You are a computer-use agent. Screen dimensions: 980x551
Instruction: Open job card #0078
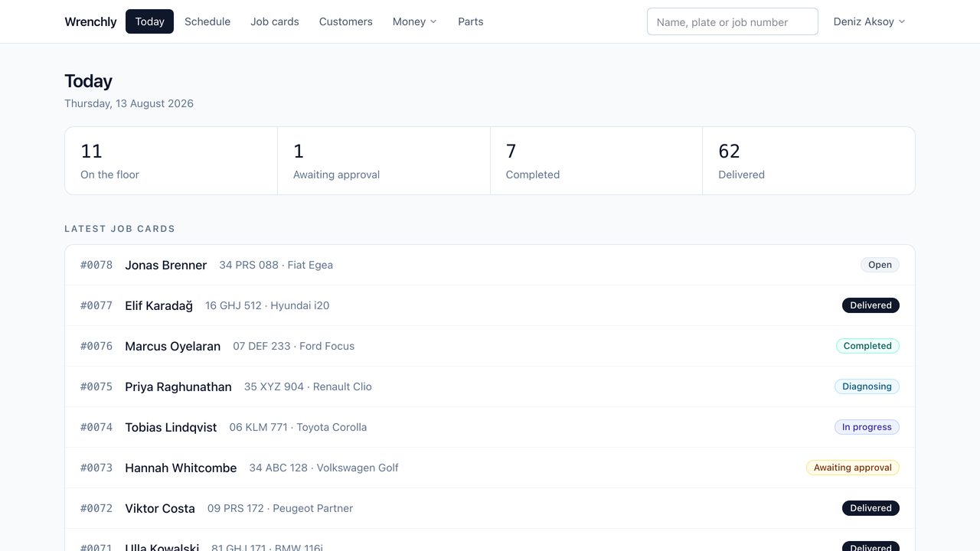490,265
